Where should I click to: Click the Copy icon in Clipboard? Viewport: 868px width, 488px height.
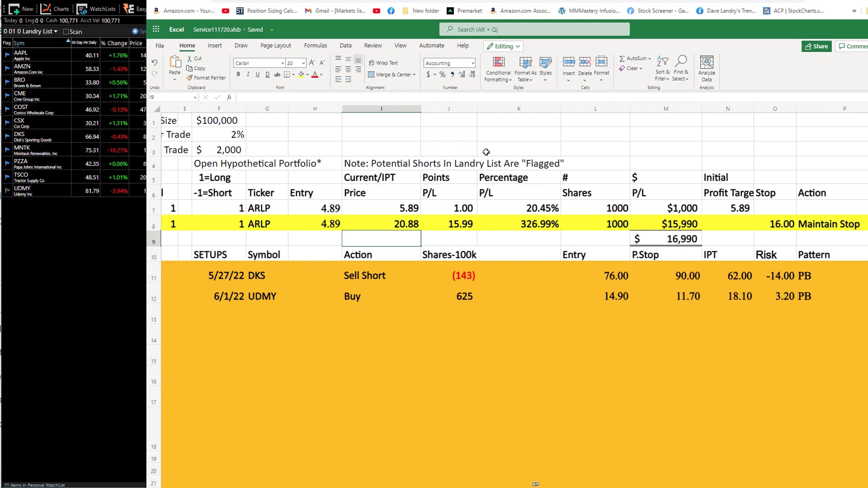(190, 68)
